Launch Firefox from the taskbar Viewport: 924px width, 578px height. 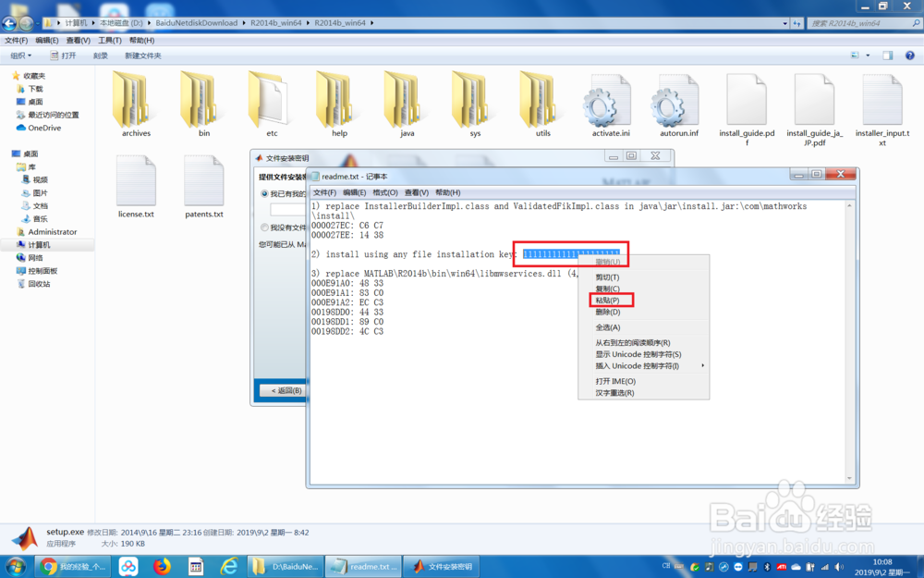pyautogui.click(x=162, y=567)
